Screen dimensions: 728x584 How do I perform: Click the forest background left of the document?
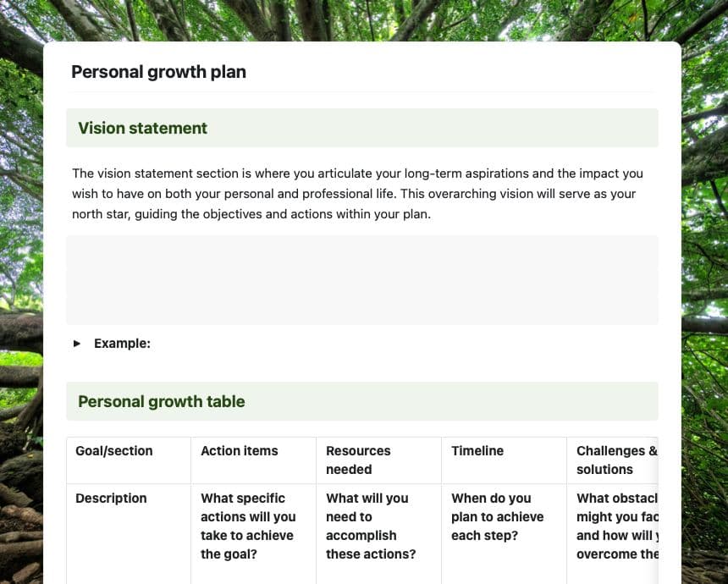(21, 254)
